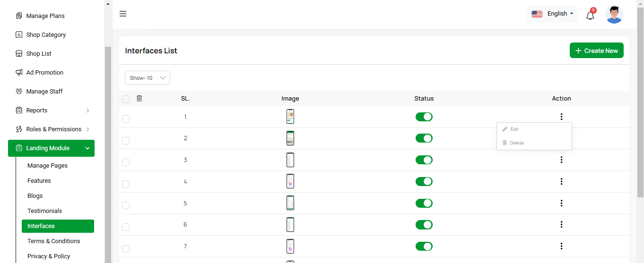Check the select-all header checkbox

[x=126, y=99]
